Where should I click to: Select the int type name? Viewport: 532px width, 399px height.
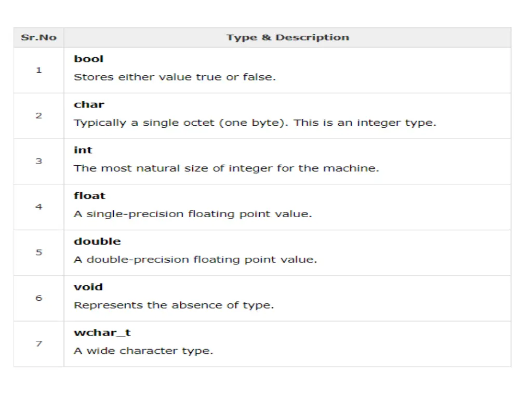(x=83, y=150)
